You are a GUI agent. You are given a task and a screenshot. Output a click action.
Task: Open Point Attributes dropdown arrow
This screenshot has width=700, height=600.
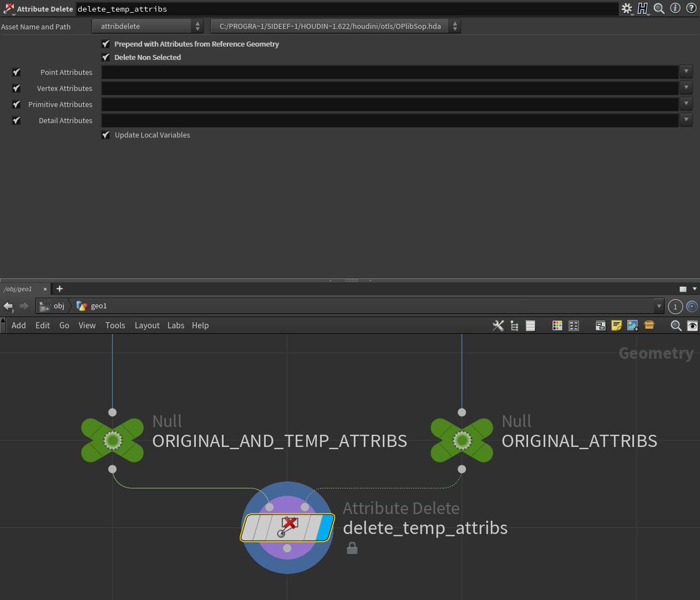(686, 72)
